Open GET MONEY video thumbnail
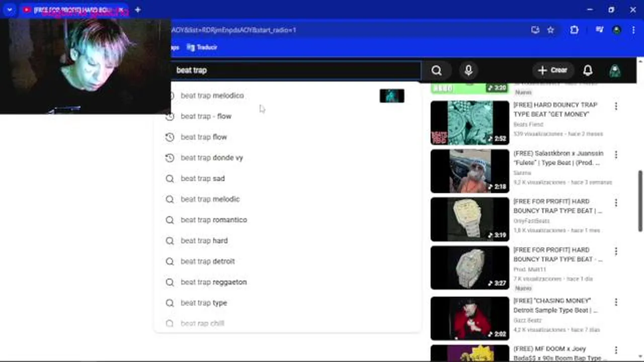Screen dimensions: 644x362 tap(470, 123)
